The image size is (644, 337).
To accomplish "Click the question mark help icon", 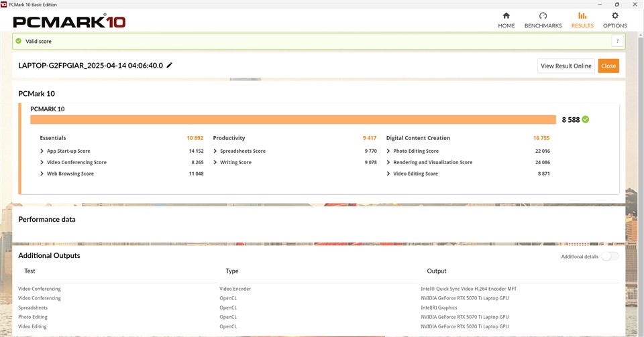I will coord(616,42).
